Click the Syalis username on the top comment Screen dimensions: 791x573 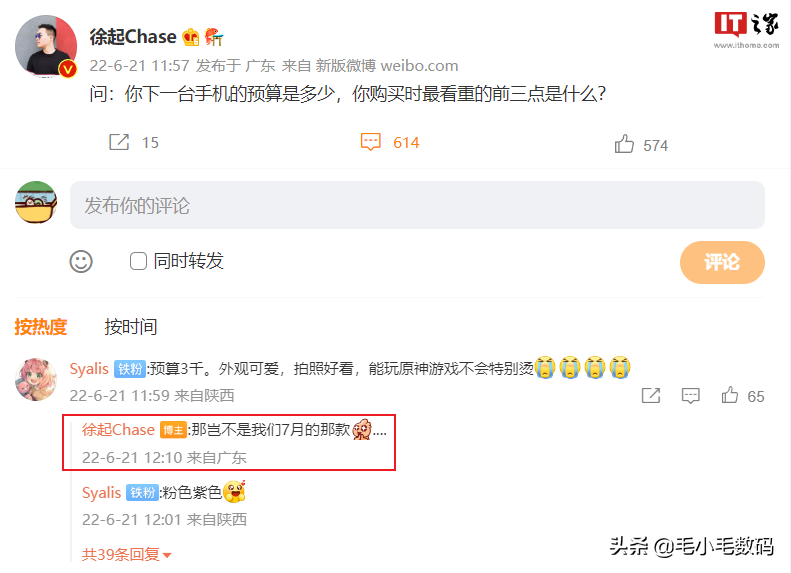pyautogui.click(x=89, y=369)
